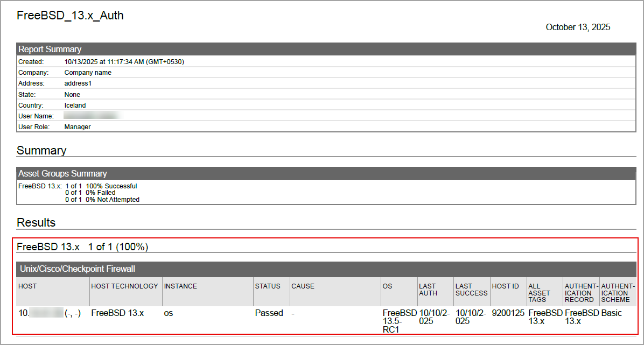Select the Passed status cell
This screenshot has width=644, height=345.
pos(269,313)
